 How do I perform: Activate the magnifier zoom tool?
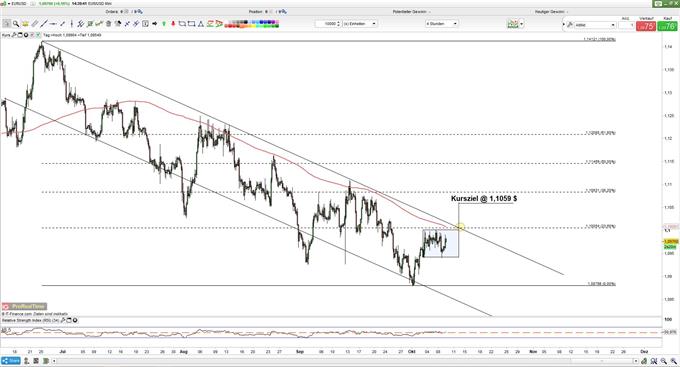pyautogui.click(x=16, y=24)
